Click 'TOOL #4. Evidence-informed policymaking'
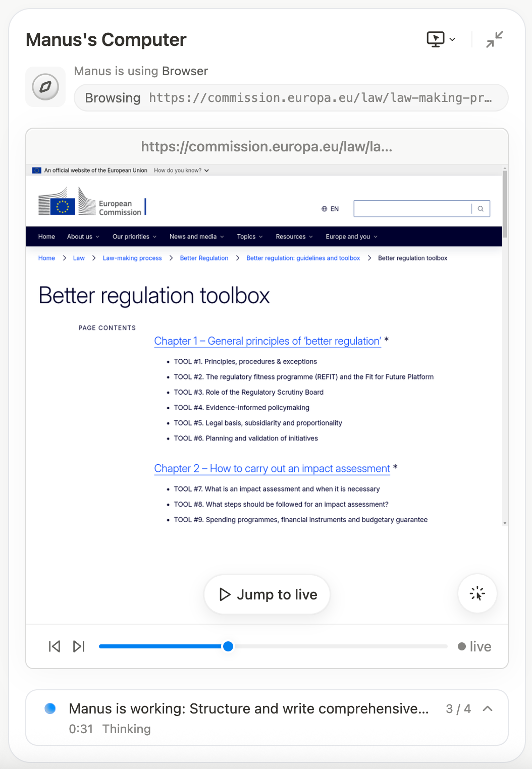532x769 pixels. click(241, 408)
